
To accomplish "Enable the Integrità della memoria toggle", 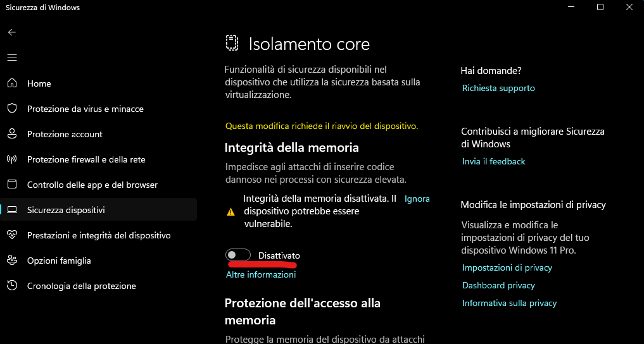I will point(237,255).
